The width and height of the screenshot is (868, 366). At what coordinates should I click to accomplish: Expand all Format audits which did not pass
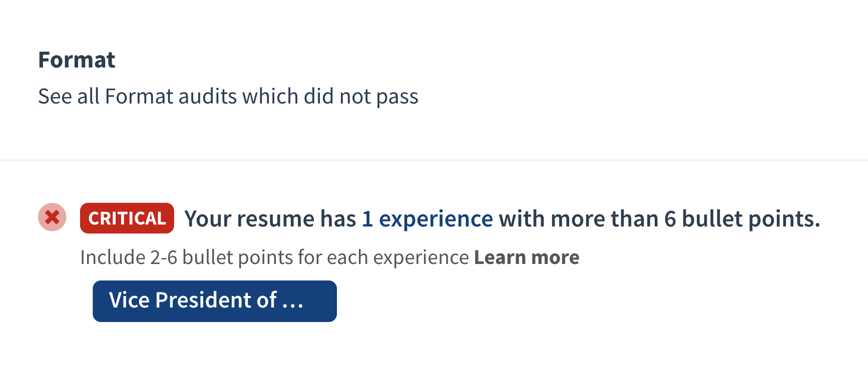pyautogui.click(x=228, y=96)
